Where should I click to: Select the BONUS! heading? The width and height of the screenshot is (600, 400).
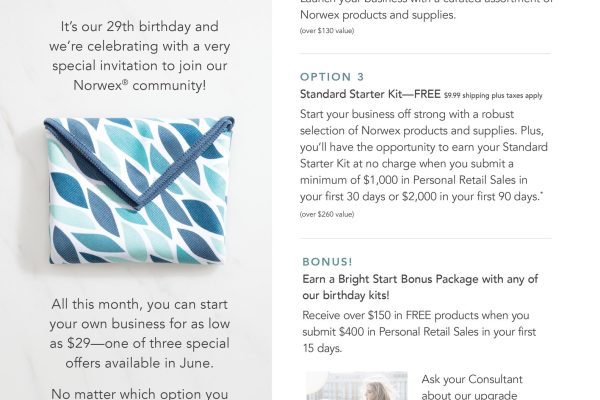tap(327, 262)
